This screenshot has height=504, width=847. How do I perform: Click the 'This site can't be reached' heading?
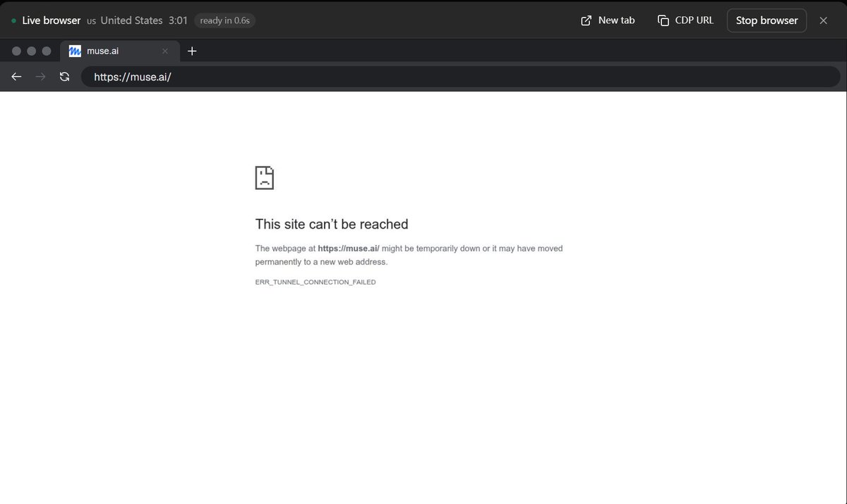(x=332, y=224)
